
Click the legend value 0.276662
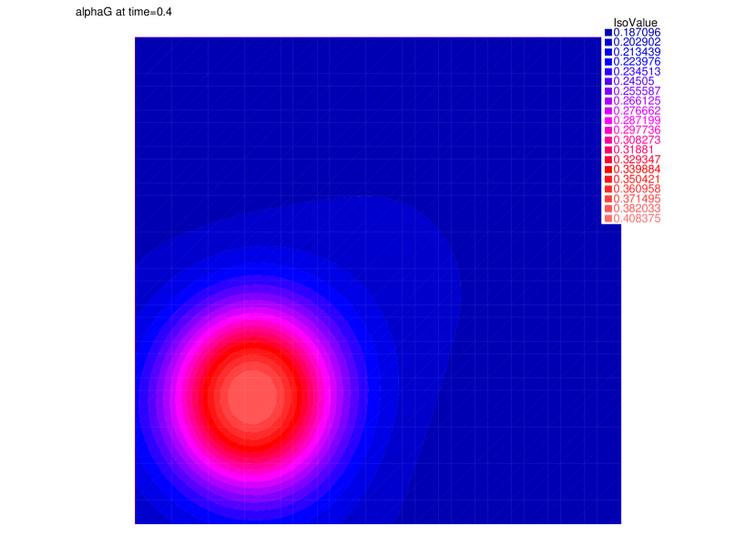(637, 110)
